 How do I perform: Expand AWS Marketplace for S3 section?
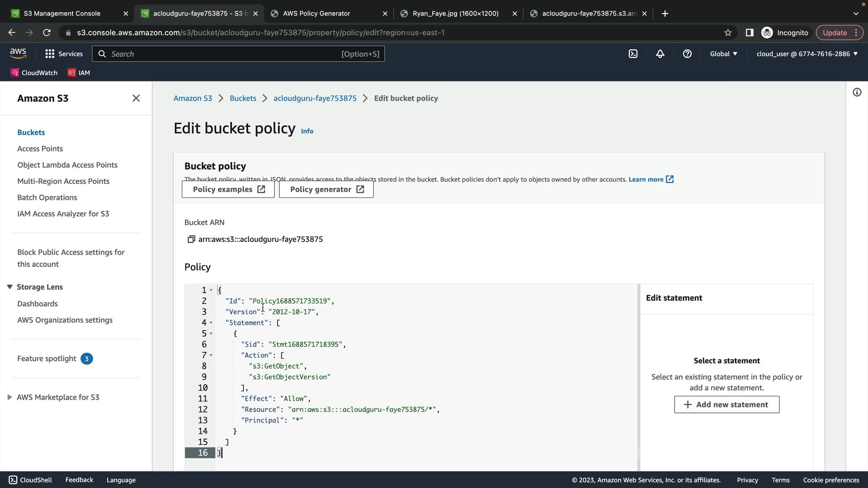pyautogui.click(x=9, y=397)
